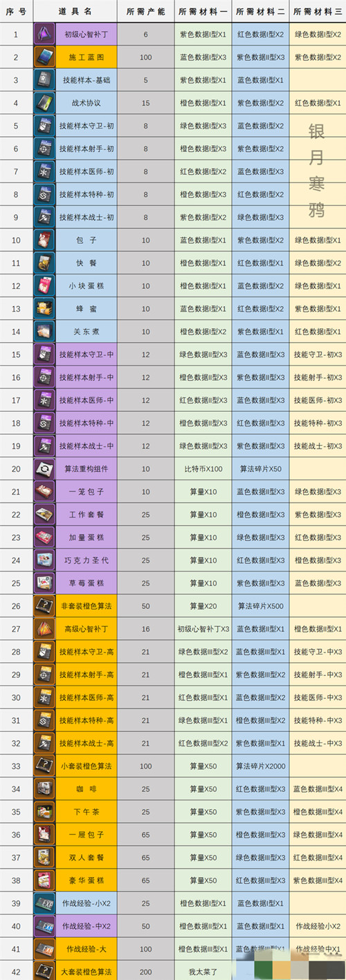Click the 战术协议 name cell

[x=86, y=103]
